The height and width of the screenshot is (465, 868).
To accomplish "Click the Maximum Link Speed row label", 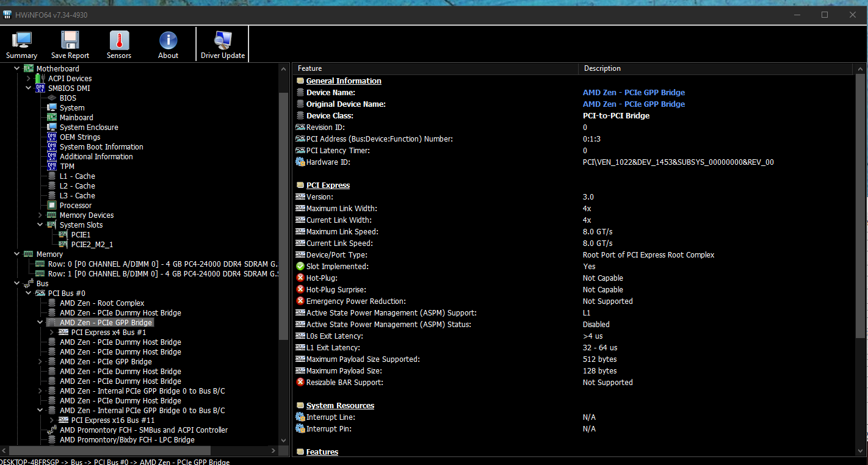I will pos(342,231).
